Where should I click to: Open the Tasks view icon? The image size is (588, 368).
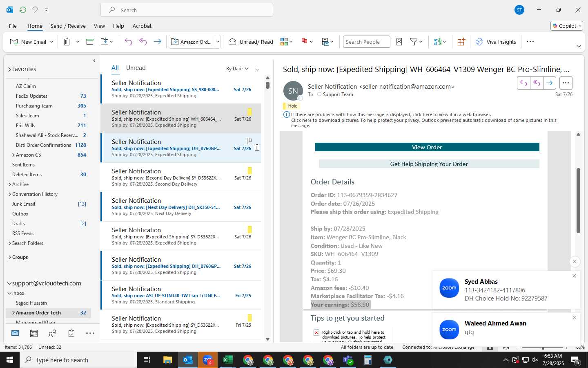pyautogui.click(x=71, y=333)
